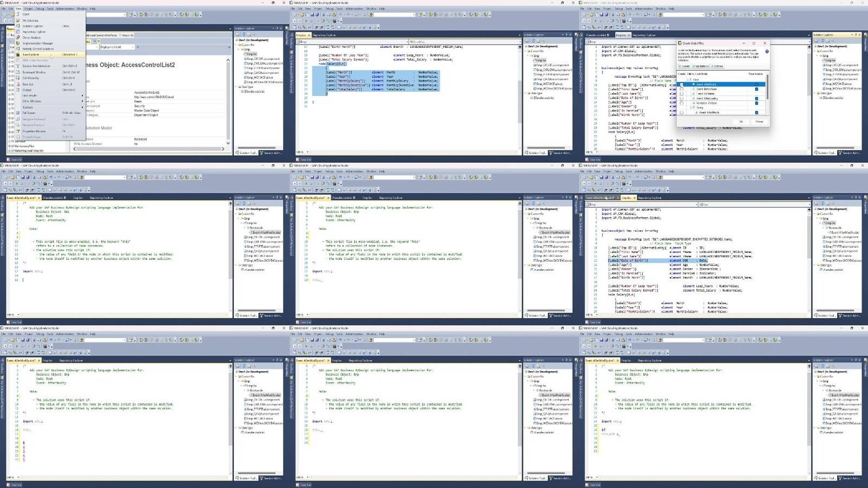Collapse the Salary node in Create Script Files
The width and height of the screenshot is (868, 488).
pyautogui.click(x=690, y=107)
